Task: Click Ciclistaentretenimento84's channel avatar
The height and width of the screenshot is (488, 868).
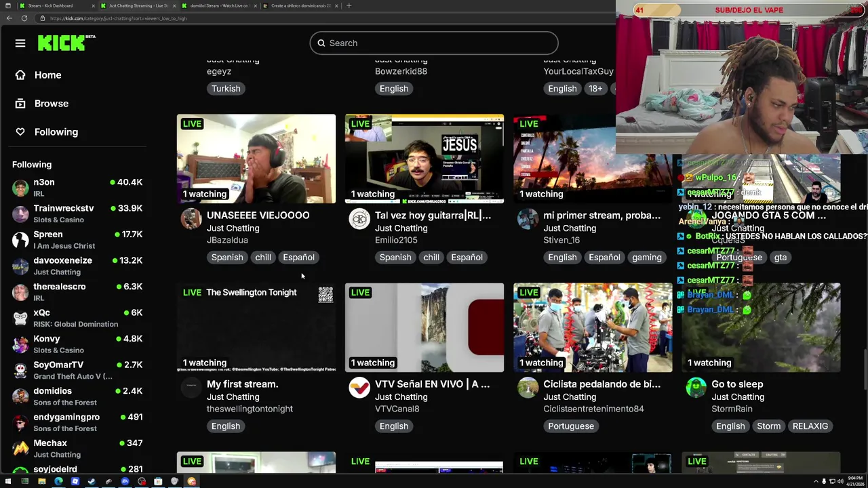Action: (x=528, y=388)
